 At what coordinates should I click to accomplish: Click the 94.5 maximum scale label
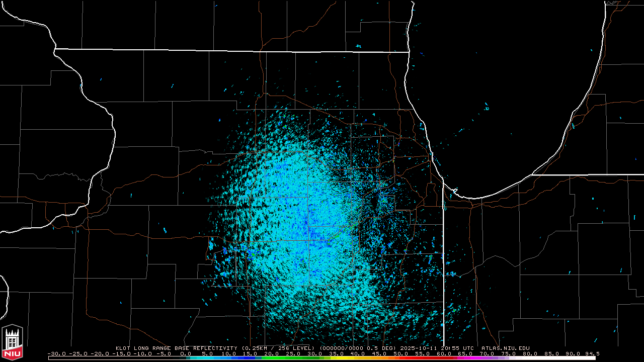click(592, 353)
